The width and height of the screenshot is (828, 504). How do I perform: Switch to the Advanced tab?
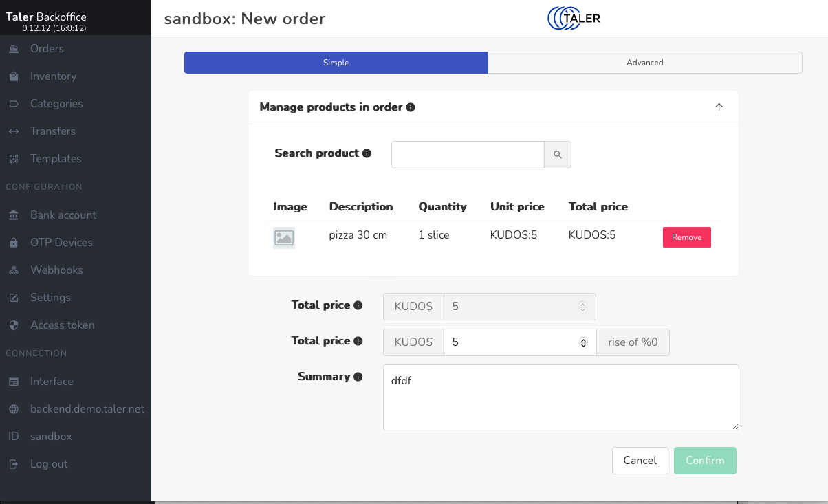644,63
